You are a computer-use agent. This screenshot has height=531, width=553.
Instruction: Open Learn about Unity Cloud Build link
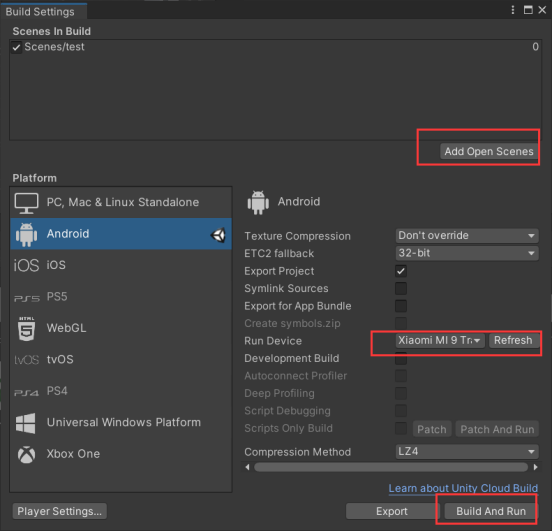pos(463,488)
